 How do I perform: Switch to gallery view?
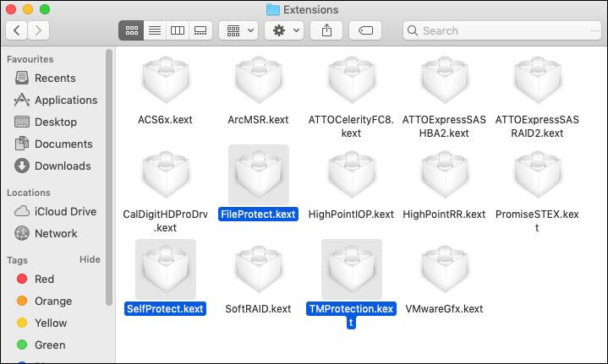pyautogui.click(x=200, y=30)
